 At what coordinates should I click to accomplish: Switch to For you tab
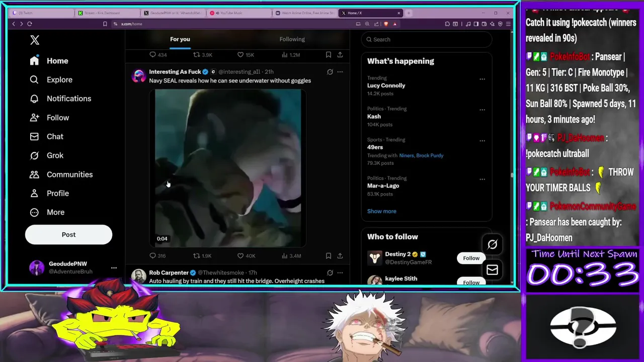click(180, 39)
